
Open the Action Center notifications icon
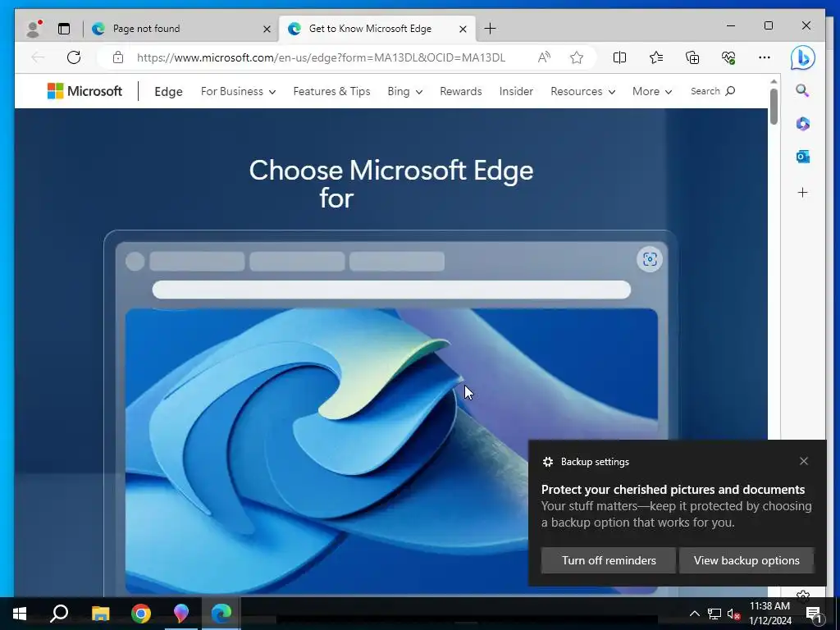pos(815,614)
